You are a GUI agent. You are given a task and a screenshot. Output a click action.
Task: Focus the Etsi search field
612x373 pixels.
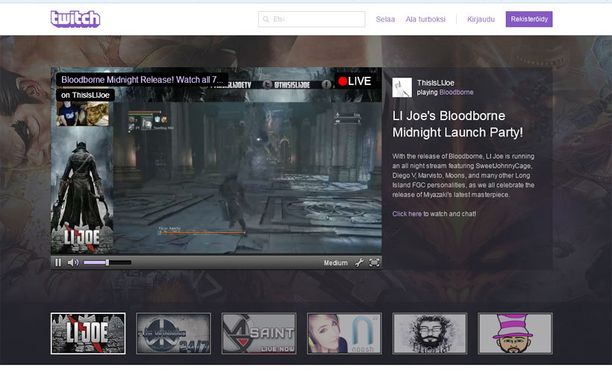[311, 19]
